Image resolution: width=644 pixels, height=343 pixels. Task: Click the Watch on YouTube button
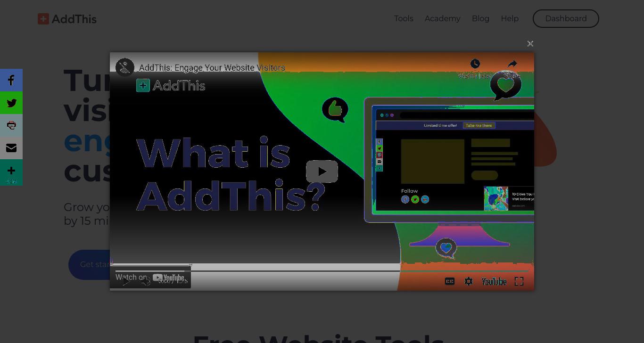150,278
